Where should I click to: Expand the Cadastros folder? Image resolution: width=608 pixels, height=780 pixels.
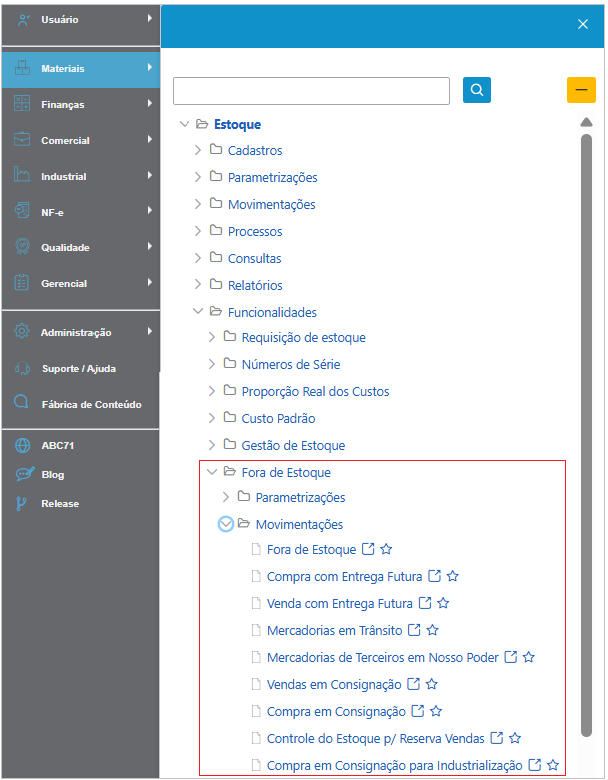pos(197,150)
